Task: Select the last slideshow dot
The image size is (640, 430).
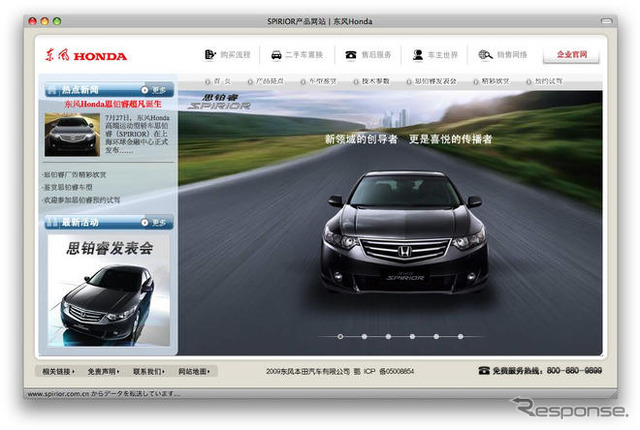Action: tap(460, 337)
